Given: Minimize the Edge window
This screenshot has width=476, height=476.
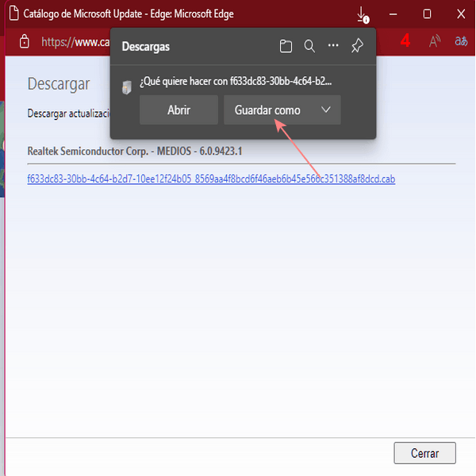Looking at the screenshot, I should pyautogui.click(x=393, y=14).
